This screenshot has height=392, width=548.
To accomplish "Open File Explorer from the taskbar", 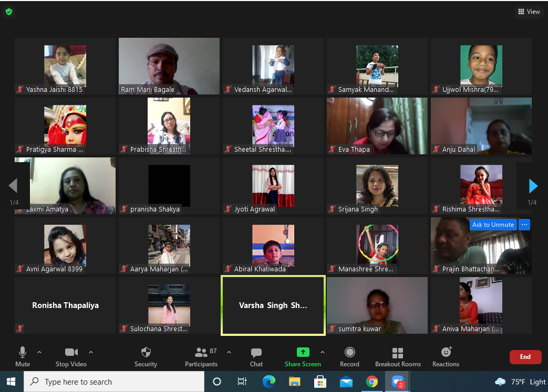I will point(295,382).
